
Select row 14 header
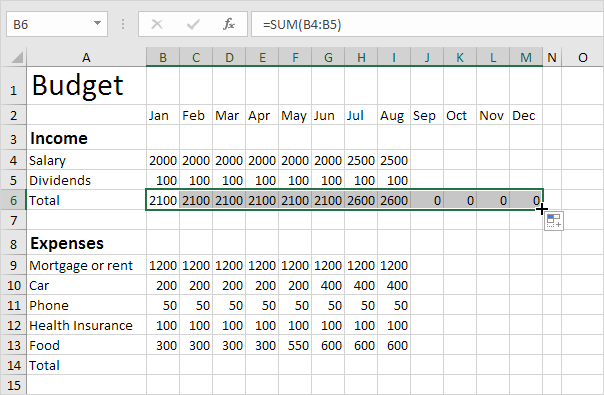click(13, 365)
